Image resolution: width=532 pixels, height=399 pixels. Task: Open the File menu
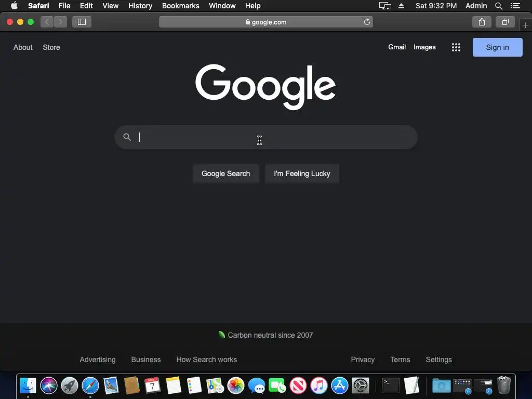(64, 6)
